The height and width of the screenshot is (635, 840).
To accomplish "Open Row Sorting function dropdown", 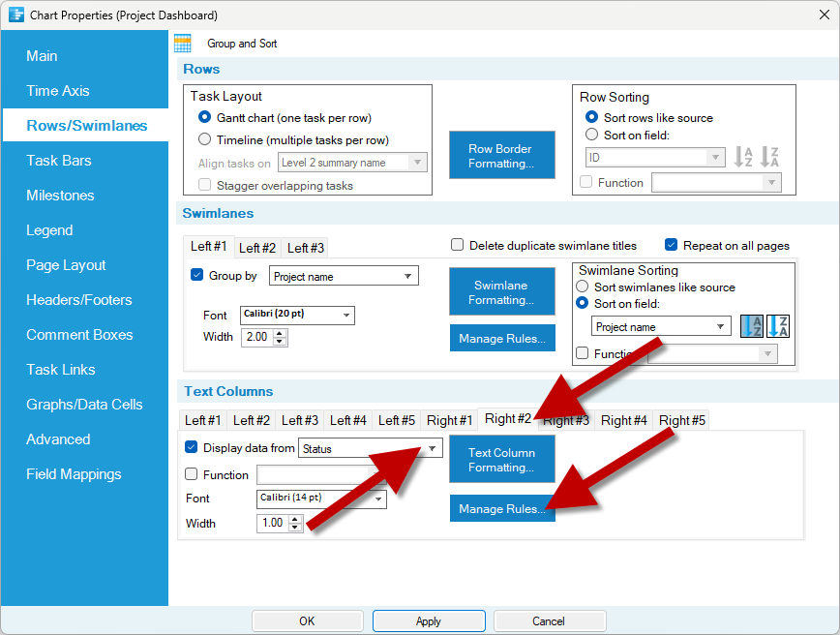I will point(716,183).
